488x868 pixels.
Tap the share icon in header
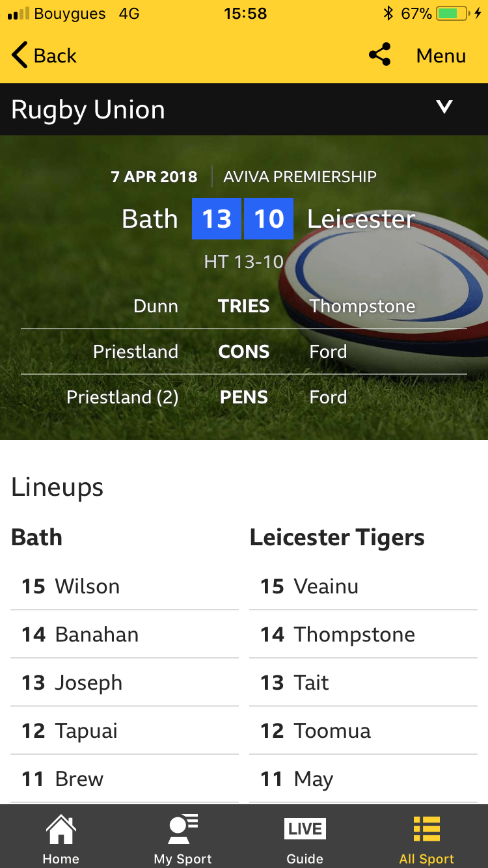pos(380,55)
